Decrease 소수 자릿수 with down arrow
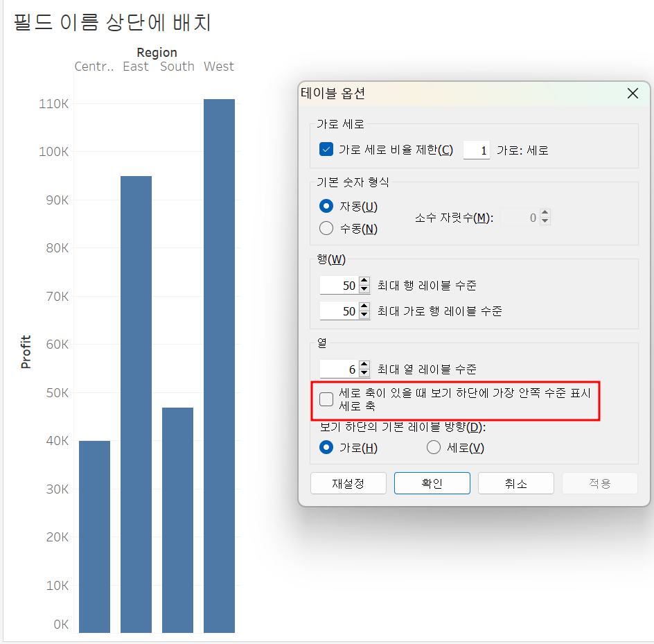The image size is (654, 644). [545, 221]
